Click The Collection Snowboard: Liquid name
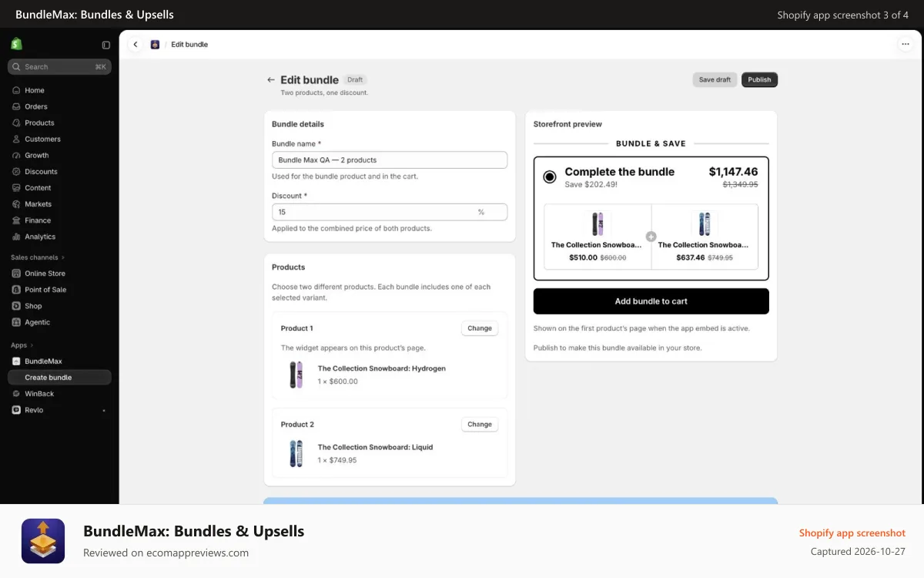The image size is (924, 578). coord(376,447)
